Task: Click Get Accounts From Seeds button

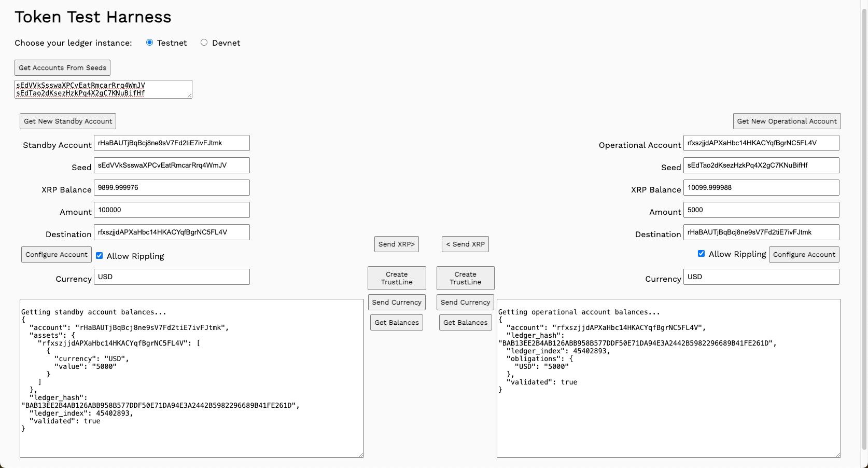Action: point(62,68)
